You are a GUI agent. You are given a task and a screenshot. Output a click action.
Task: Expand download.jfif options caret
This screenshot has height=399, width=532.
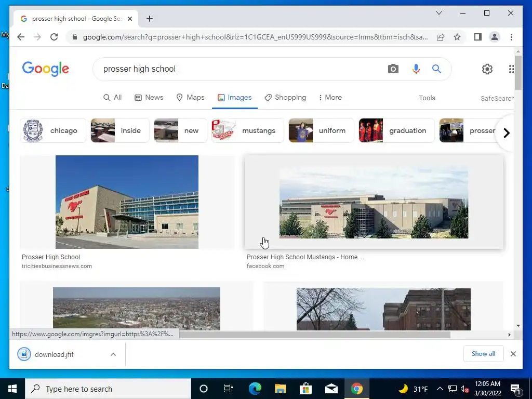tap(113, 354)
